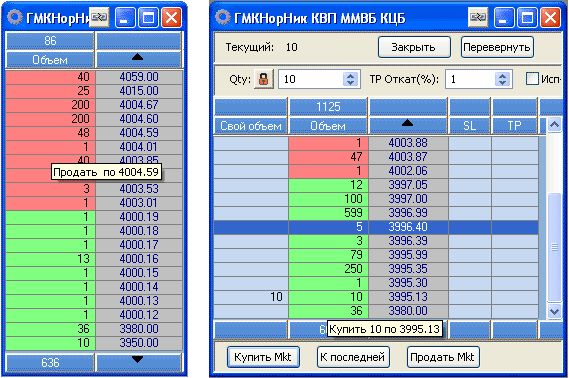
Task: Click price 4000.12 in left window
Action: tap(139, 315)
